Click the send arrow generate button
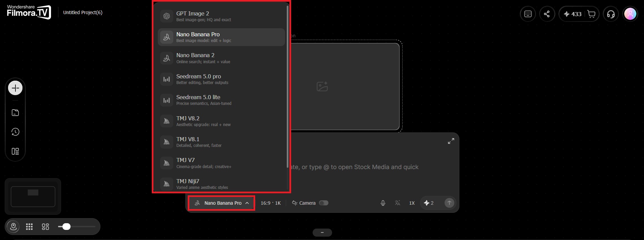This screenshot has width=644, height=240. (449, 203)
